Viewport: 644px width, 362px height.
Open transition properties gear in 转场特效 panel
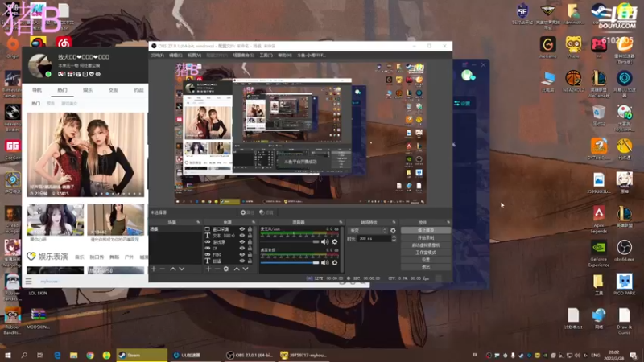click(393, 231)
